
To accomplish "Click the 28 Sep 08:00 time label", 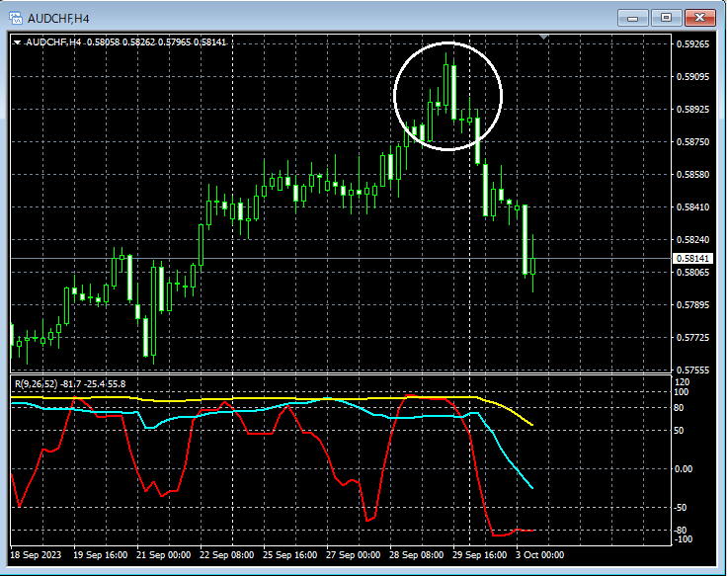I will click(x=416, y=555).
